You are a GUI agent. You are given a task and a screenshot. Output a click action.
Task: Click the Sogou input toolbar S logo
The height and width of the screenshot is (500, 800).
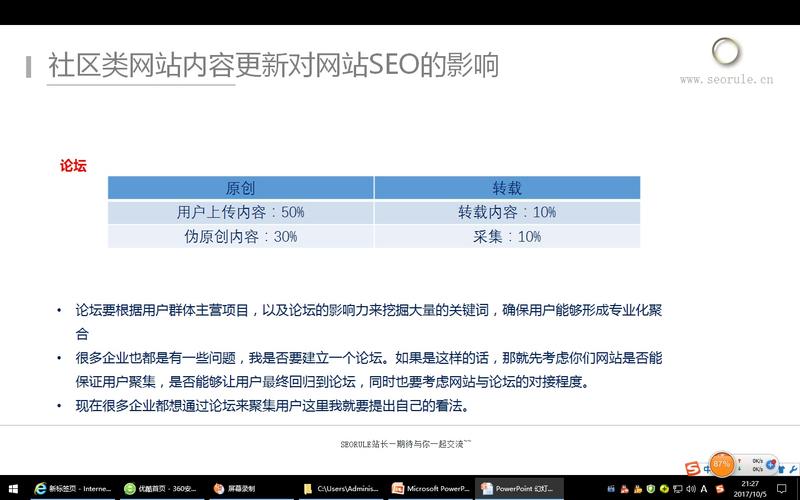click(692, 468)
